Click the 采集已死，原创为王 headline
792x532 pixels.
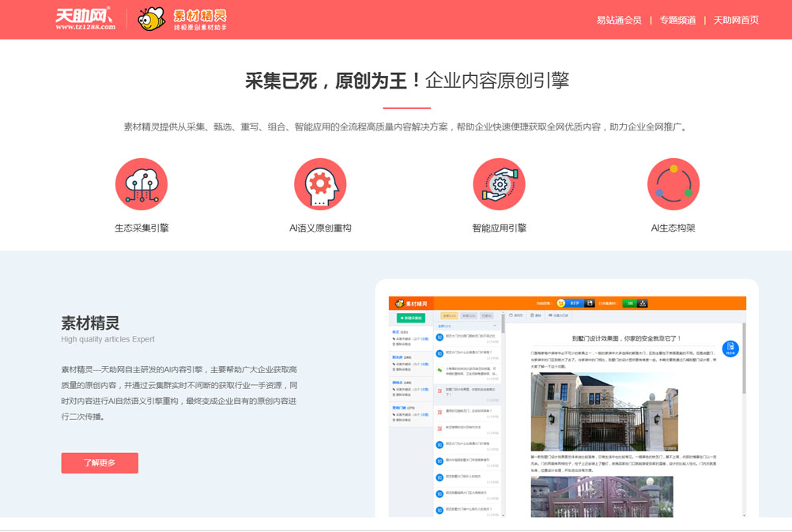coord(332,81)
